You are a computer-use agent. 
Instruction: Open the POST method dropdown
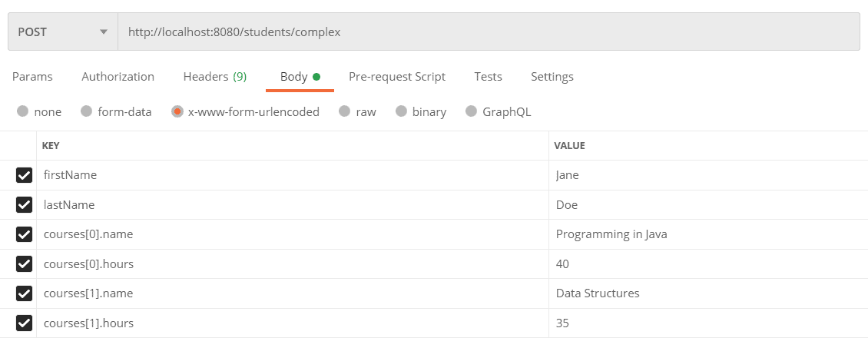click(x=62, y=32)
